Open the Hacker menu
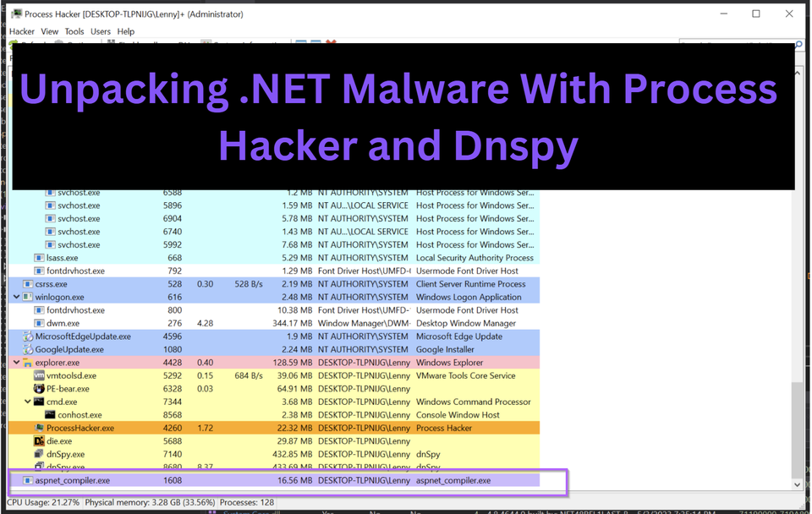 pos(21,31)
